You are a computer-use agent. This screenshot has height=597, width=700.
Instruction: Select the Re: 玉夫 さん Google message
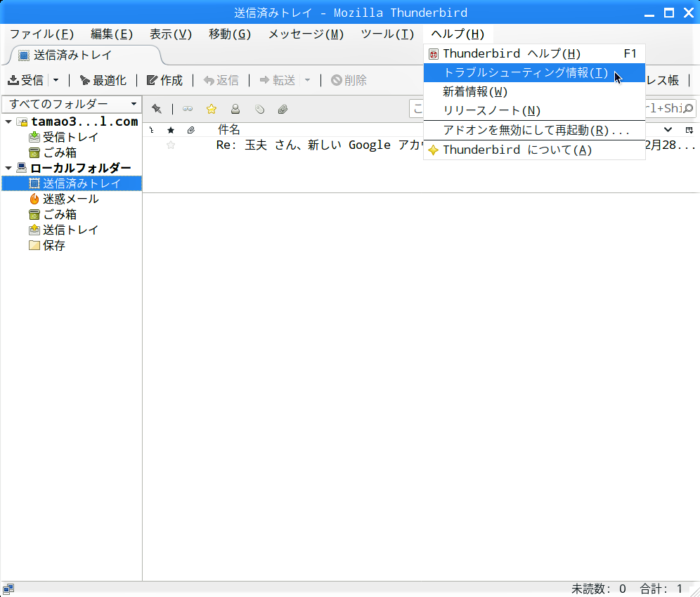pyautogui.click(x=421, y=145)
